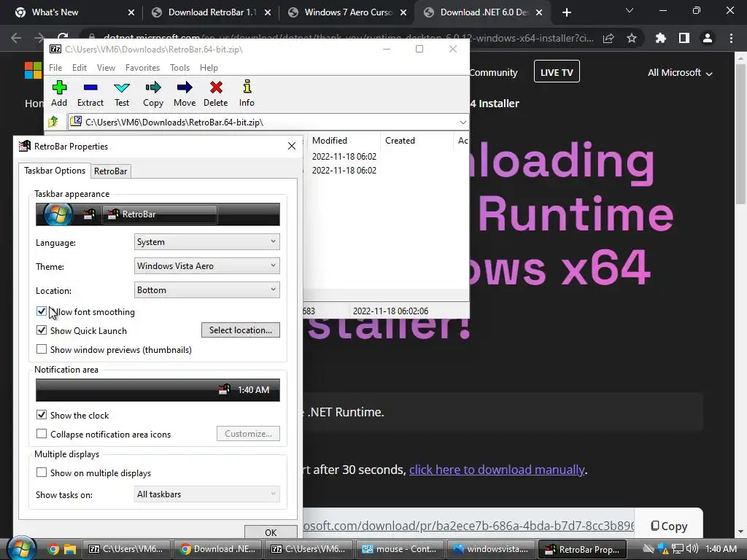Viewport: 747px width, 560px height.
Task: Open the Tools menu in 7-Zip
Action: point(179,68)
